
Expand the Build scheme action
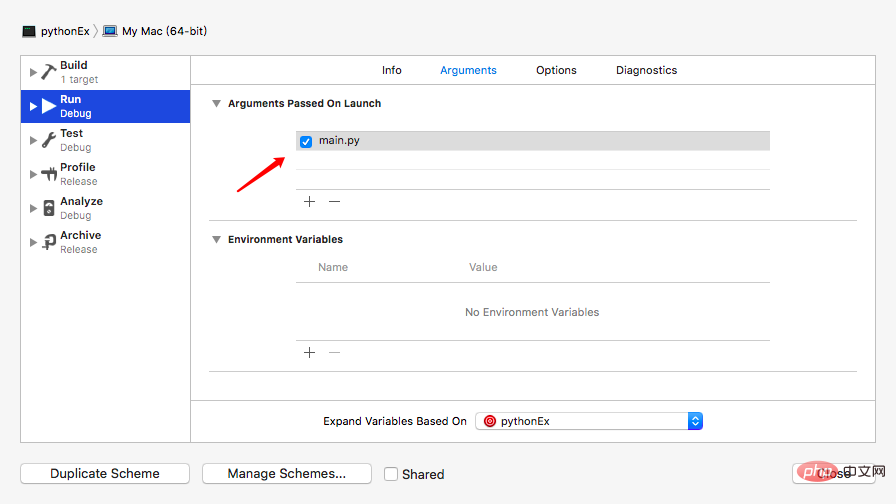[33, 72]
